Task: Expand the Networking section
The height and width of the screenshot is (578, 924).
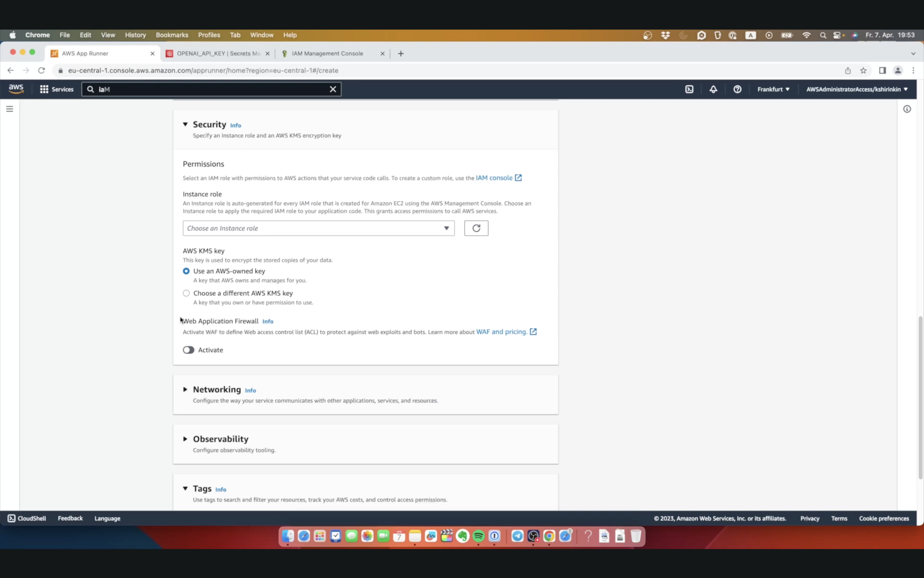Action: point(185,389)
